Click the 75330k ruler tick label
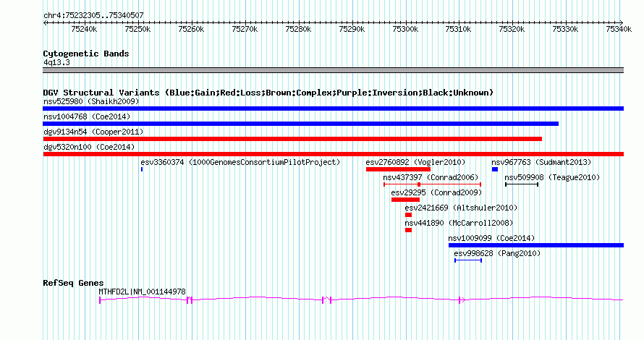Image resolution: width=644 pixels, height=340 pixels. tap(565, 29)
